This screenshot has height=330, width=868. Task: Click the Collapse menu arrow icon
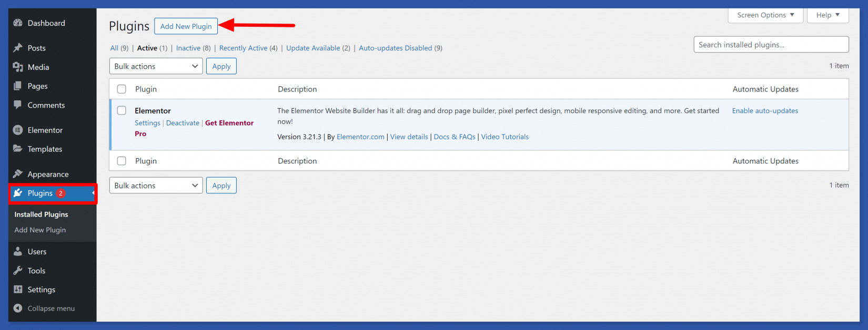click(x=18, y=308)
